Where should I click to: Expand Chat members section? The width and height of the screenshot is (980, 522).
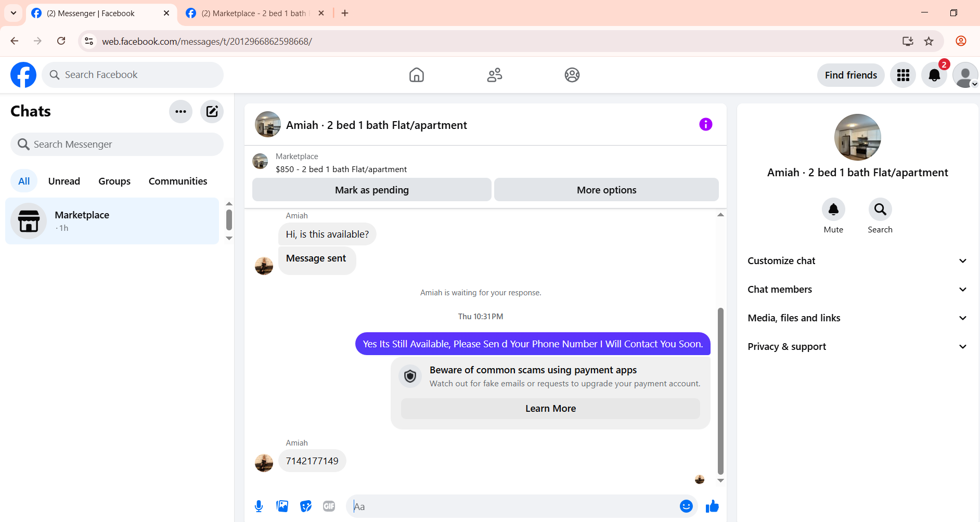click(x=857, y=290)
